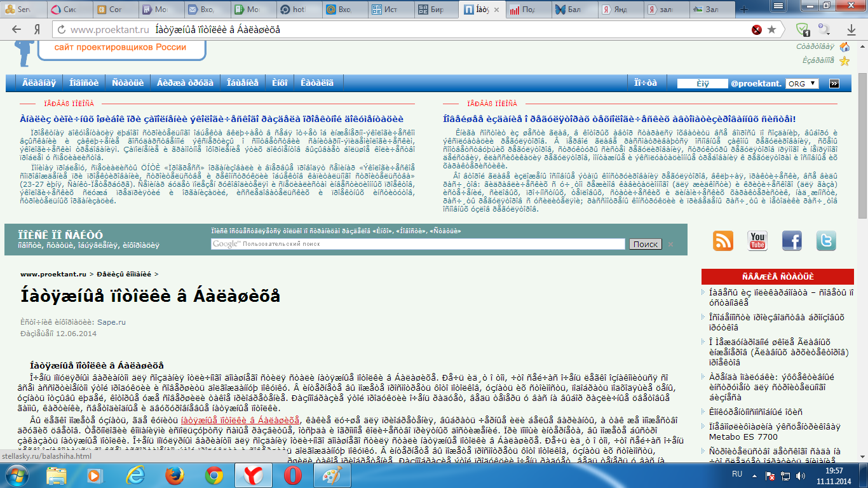Focus the mail login name field
The height and width of the screenshot is (488, 868).
click(702, 83)
